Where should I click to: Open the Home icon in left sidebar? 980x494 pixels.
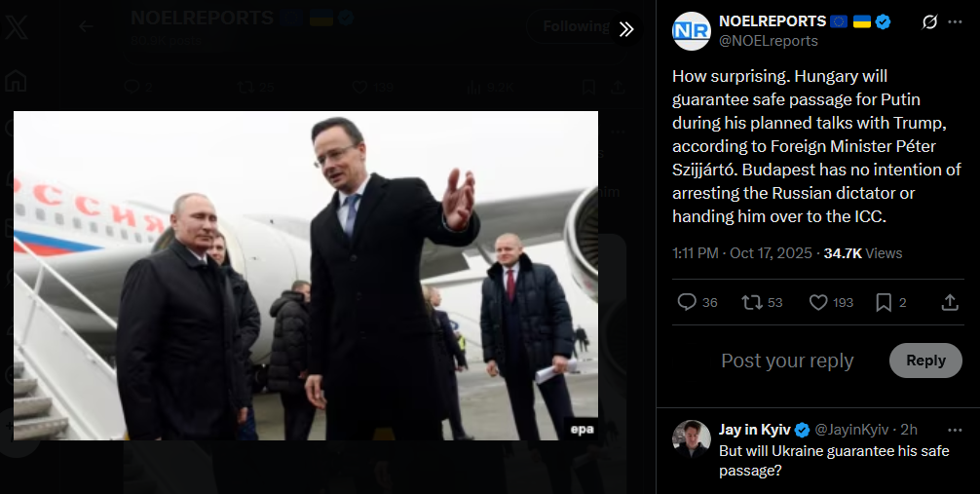click(16, 81)
